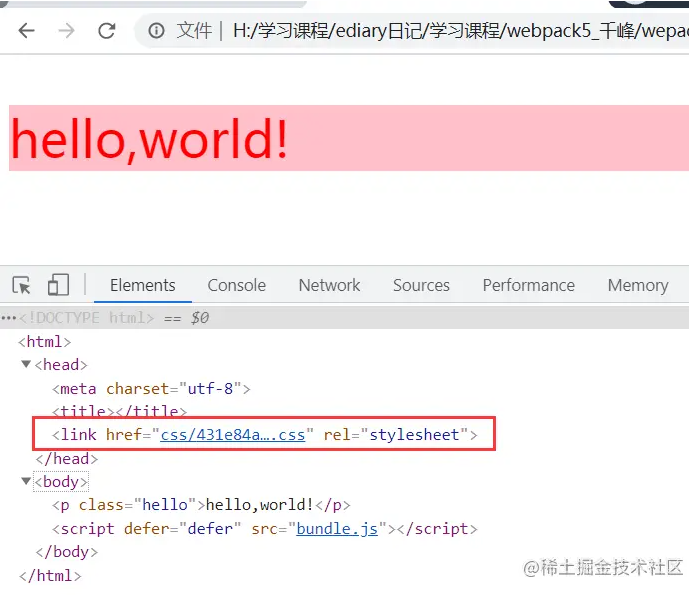Click the address bar file path

[461, 31]
